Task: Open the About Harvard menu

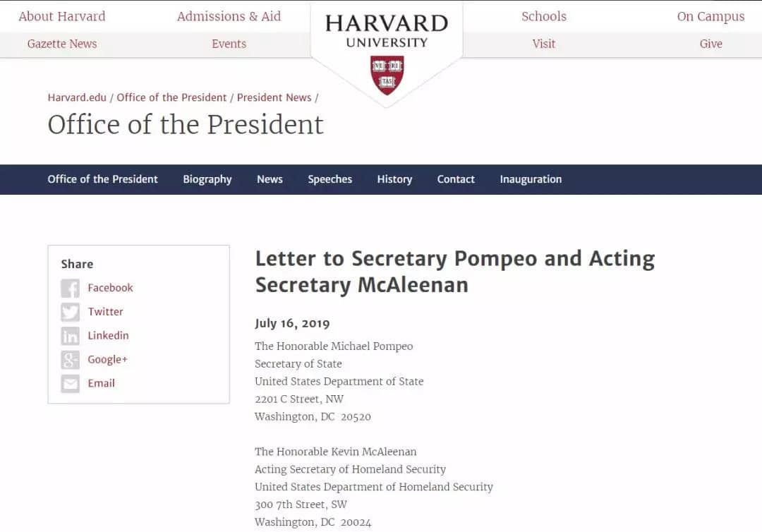Action: click(x=62, y=16)
